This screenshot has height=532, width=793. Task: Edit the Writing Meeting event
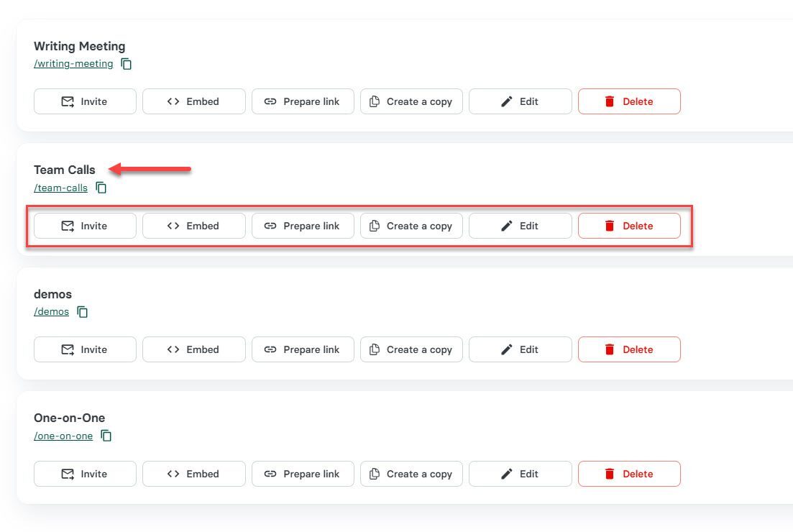tap(520, 101)
